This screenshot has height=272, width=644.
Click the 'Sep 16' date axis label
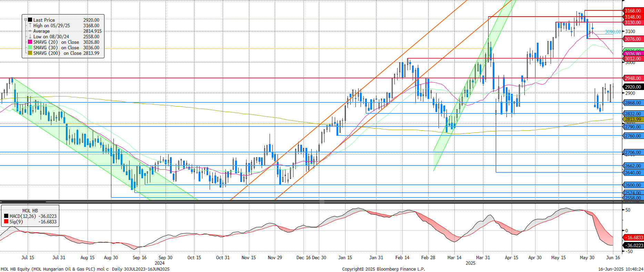point(140,258)
